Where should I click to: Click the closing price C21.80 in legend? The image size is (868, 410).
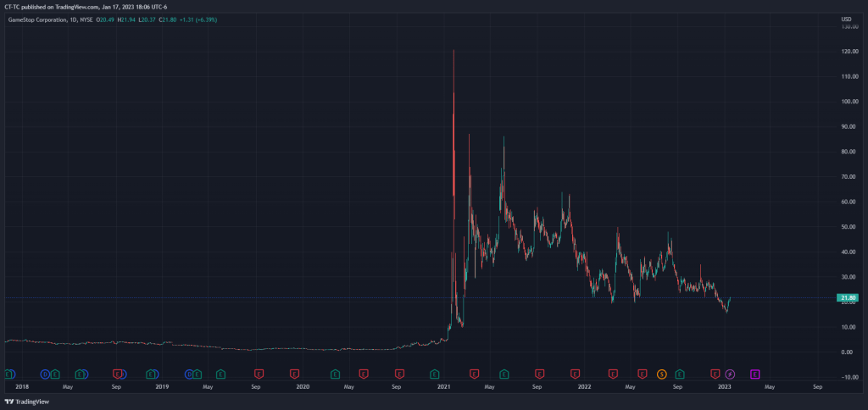pyautogui.click(x=168, y=19)
